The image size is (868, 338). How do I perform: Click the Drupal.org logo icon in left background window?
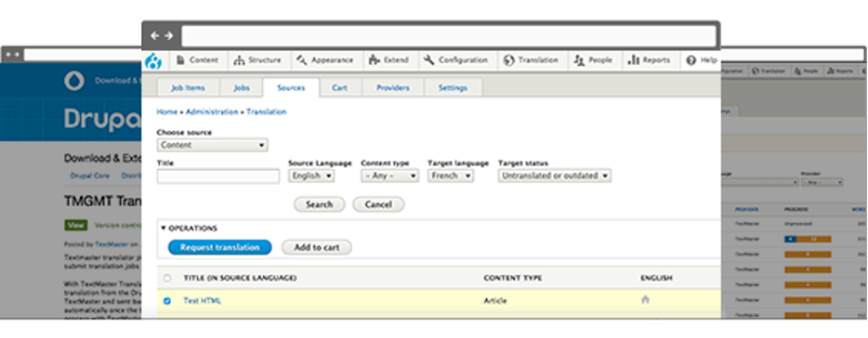pos(74,81)
